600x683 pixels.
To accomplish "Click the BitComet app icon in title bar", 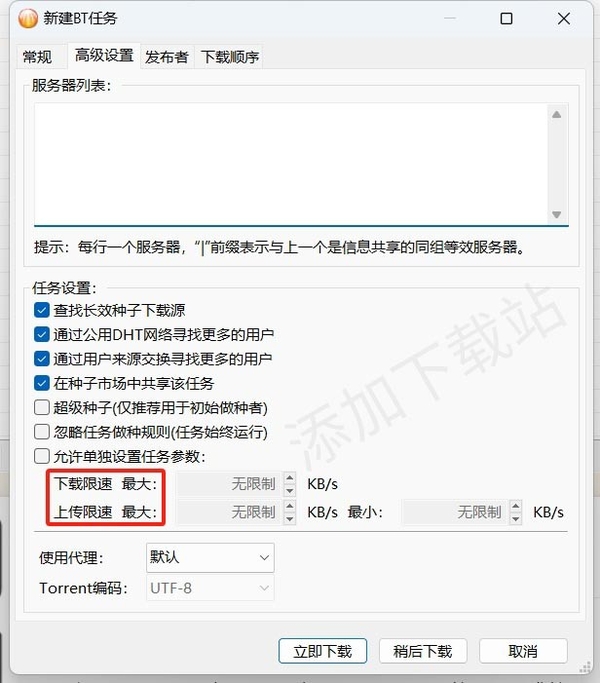I will click(28, 19).
